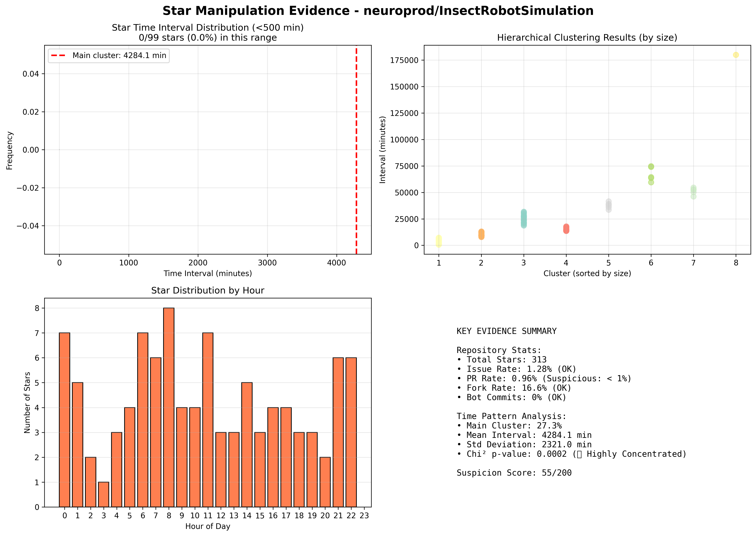Image resolution: width=756 pixels, height=536 pixels.
Task: Click the bar for hour 14
Action: (247, 445)
